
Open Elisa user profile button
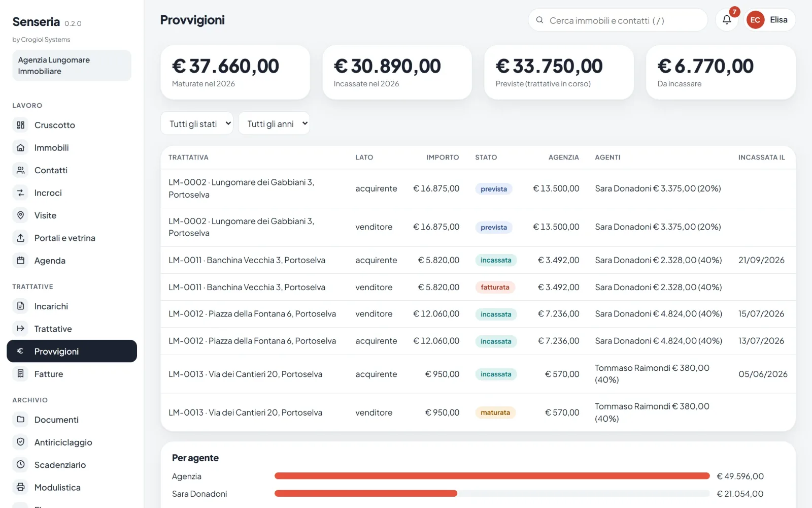(x=770, y=20)
